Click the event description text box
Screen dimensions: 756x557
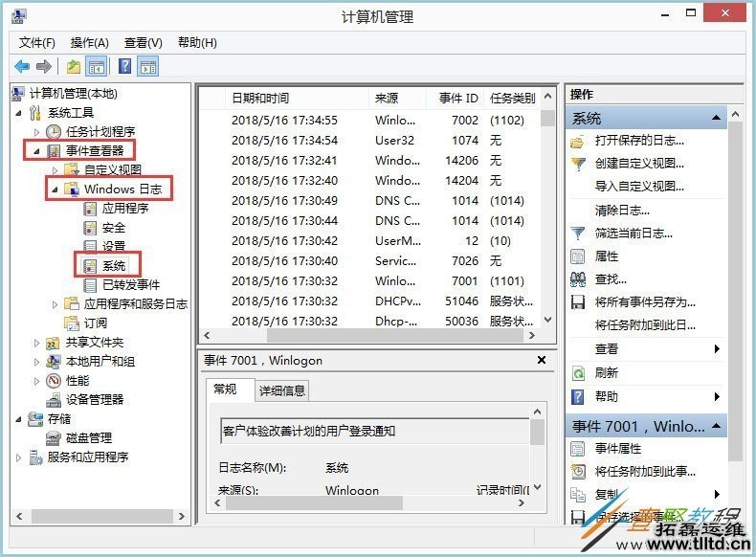coord(374,431)
